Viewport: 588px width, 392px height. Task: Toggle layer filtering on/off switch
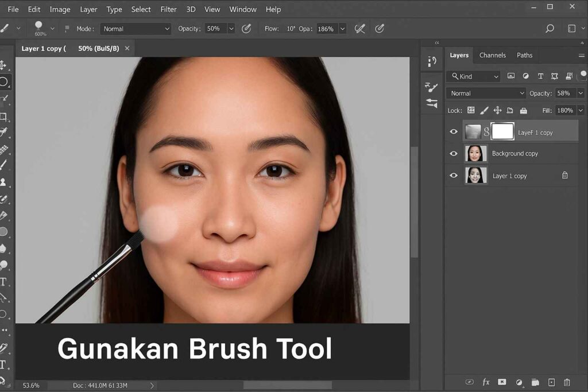point(583,75)
